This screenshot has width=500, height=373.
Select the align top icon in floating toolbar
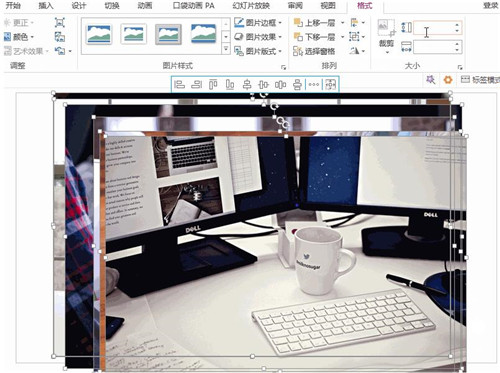pos(213,85)
